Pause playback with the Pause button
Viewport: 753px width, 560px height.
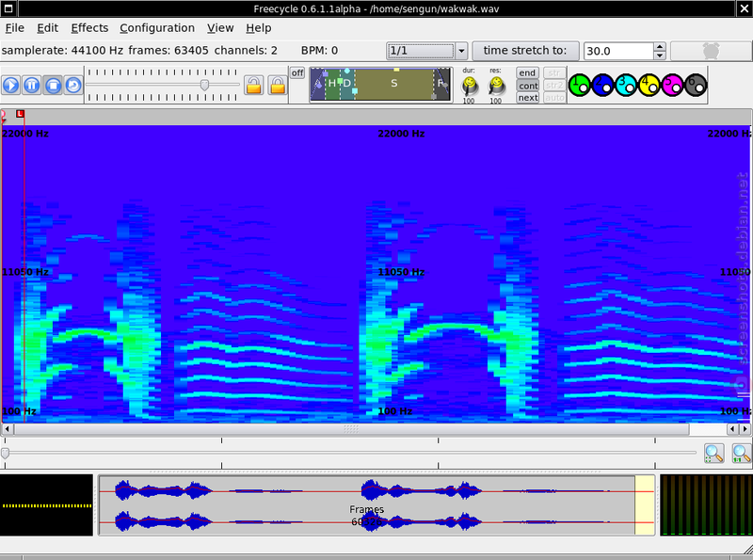(x=32, y=86)
